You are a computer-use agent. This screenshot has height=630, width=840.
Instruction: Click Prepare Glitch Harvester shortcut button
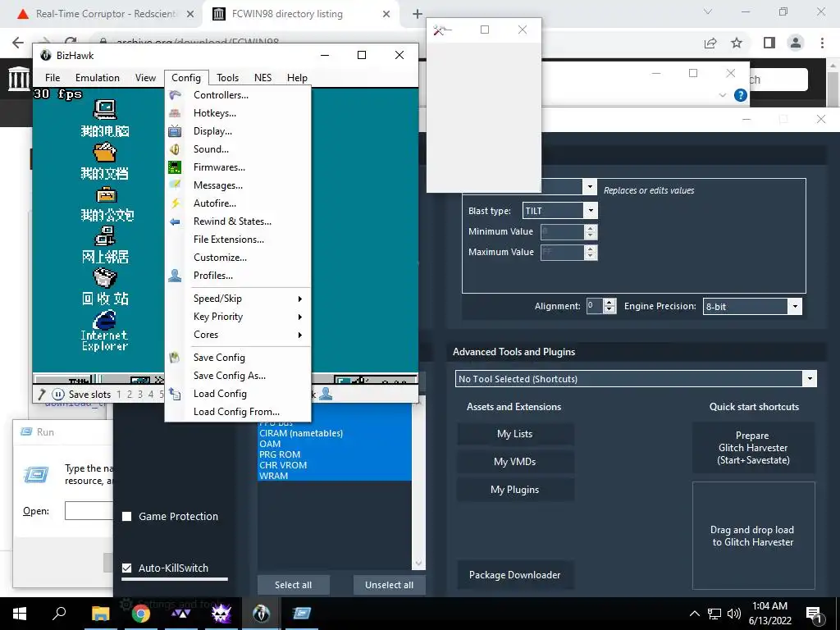[753, 448]
